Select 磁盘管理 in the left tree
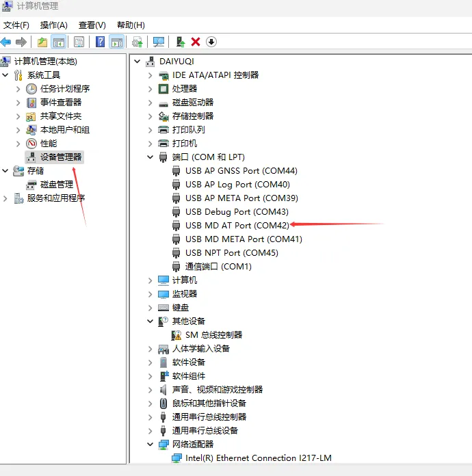The height and width of the screenshot is (476, 472). [57, 184]
